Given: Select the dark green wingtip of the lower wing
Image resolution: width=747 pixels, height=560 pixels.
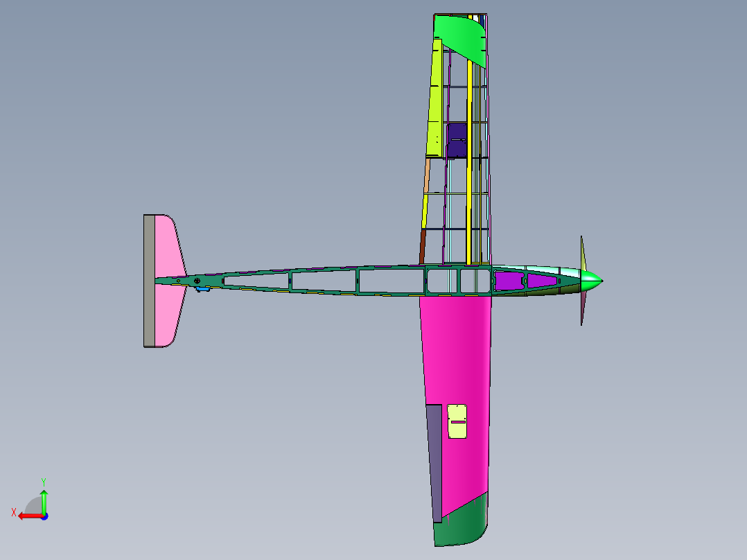Looking at the screenshot, I should coord(462,524).
